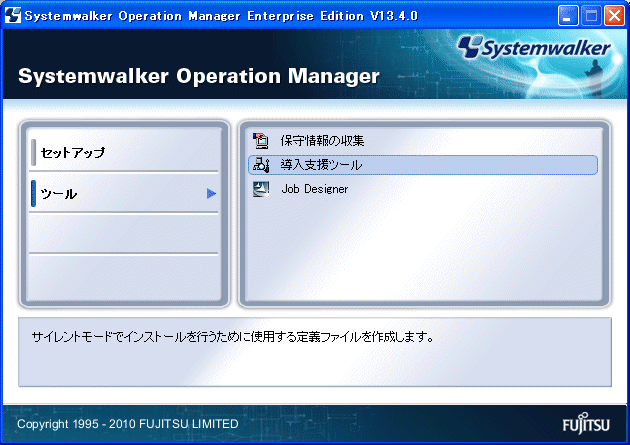Click the Systemwalker Operation Manager banner heading
This screenshot has height=445, width=630.
199,76
